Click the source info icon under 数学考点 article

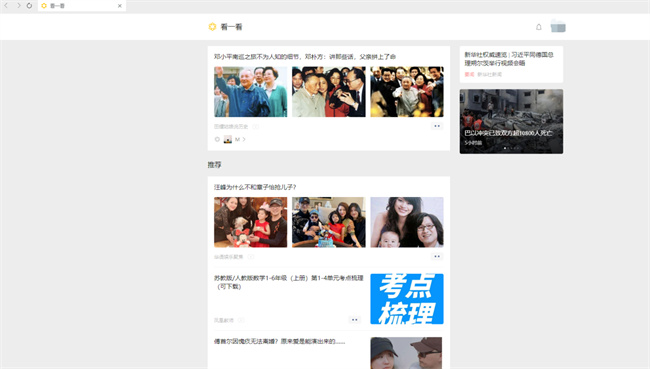coord(241,320)
